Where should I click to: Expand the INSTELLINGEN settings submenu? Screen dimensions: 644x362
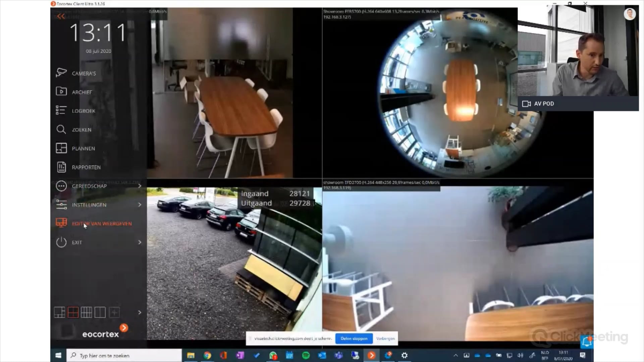pos(140,204)
